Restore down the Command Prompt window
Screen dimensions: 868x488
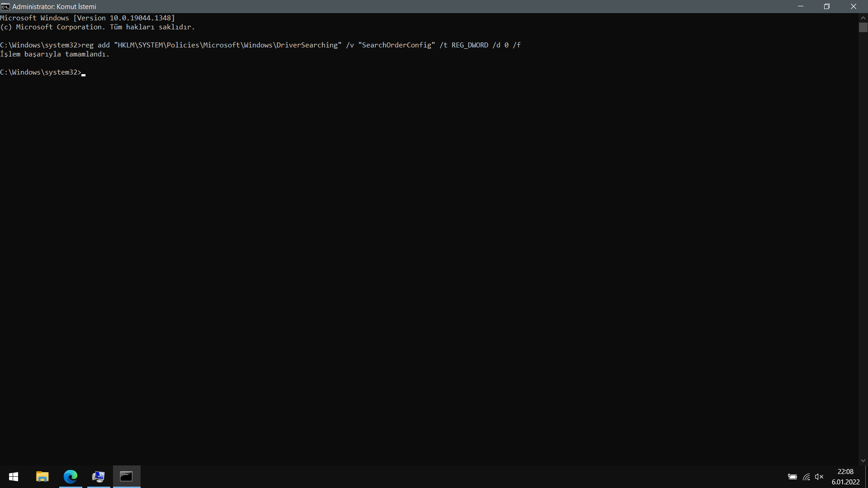click(827, 6)
